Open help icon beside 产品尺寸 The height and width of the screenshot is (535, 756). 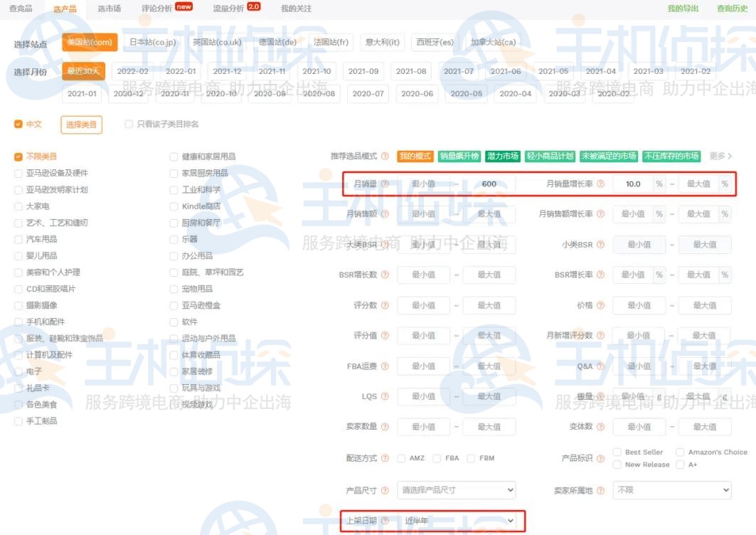coord(385,491)
